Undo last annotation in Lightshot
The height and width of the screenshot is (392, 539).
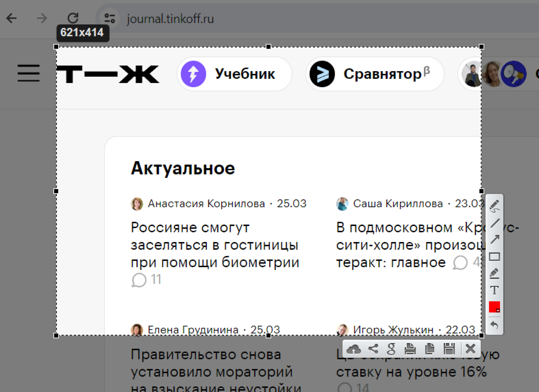[x=495, y=325]
